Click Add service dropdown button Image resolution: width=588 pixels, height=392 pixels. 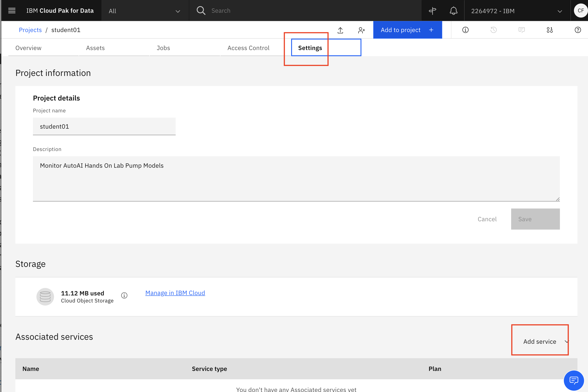click(x=543, y=341)
